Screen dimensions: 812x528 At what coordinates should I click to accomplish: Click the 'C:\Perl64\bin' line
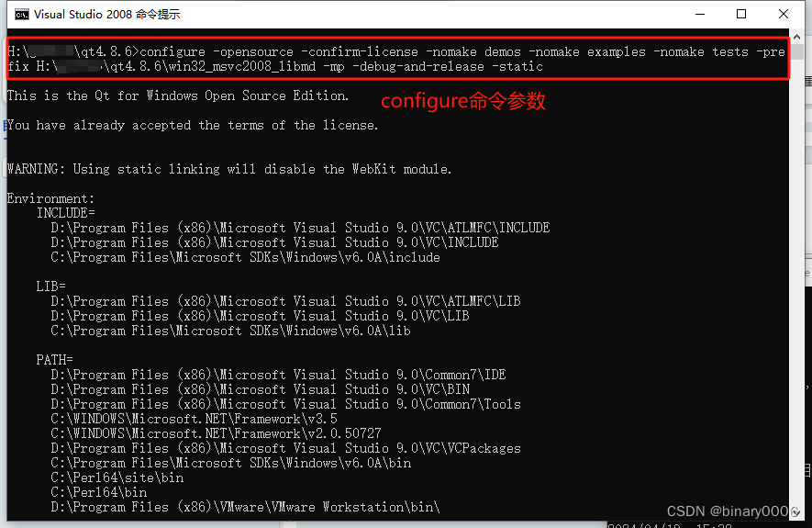click(x=98, y=492)
